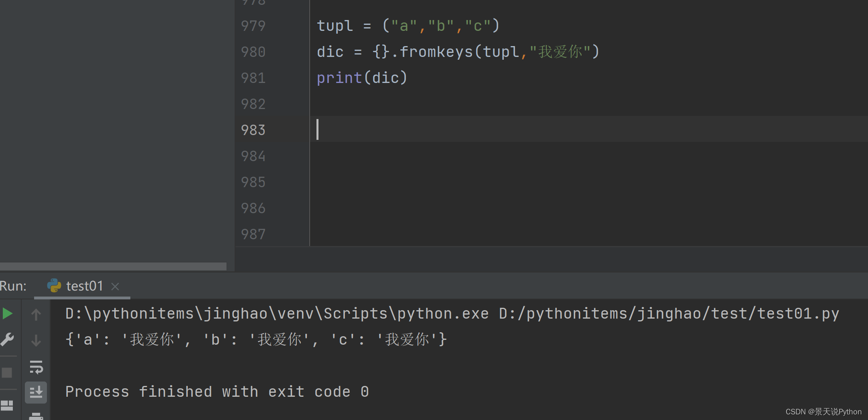868x420 pixels.
Task: Click the dictionary output line in console
Action: [x=256, y=340]
